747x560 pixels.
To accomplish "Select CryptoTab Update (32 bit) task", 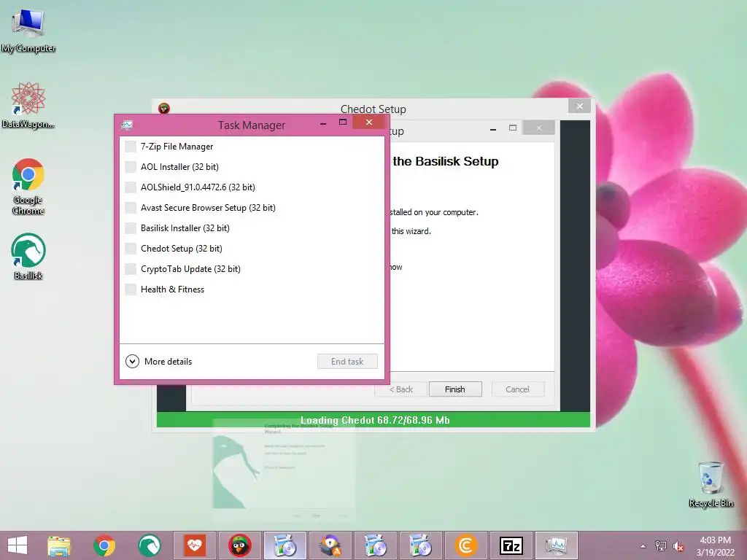I will 252,269.
